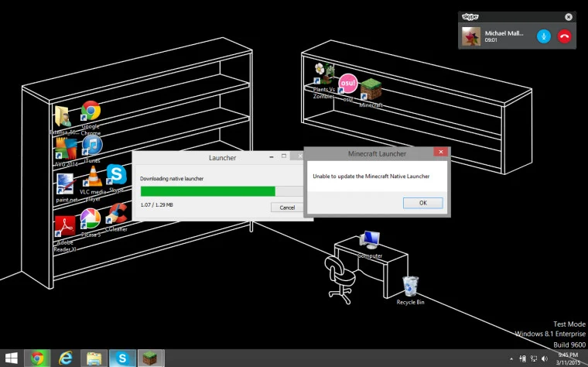588x367 pixels.
Task: Click Michael Mall's avatar in Skype popup
Action: tap(471, 36)
